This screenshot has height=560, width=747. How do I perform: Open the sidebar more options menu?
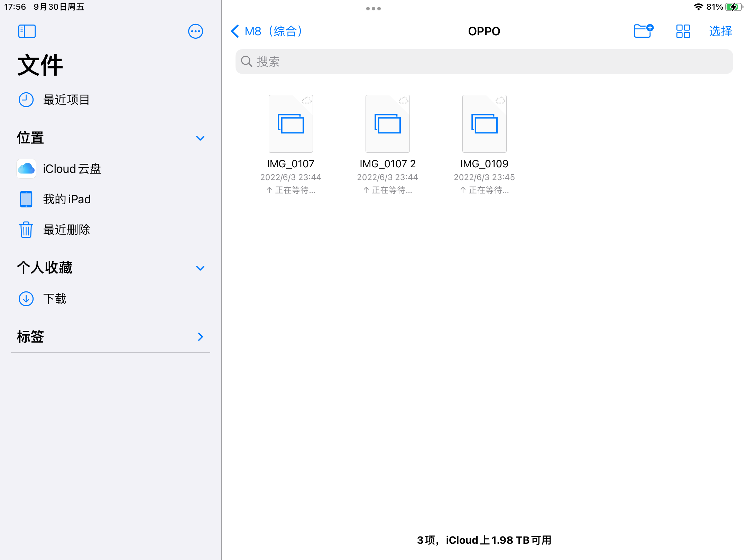click(x=195, y=31)
